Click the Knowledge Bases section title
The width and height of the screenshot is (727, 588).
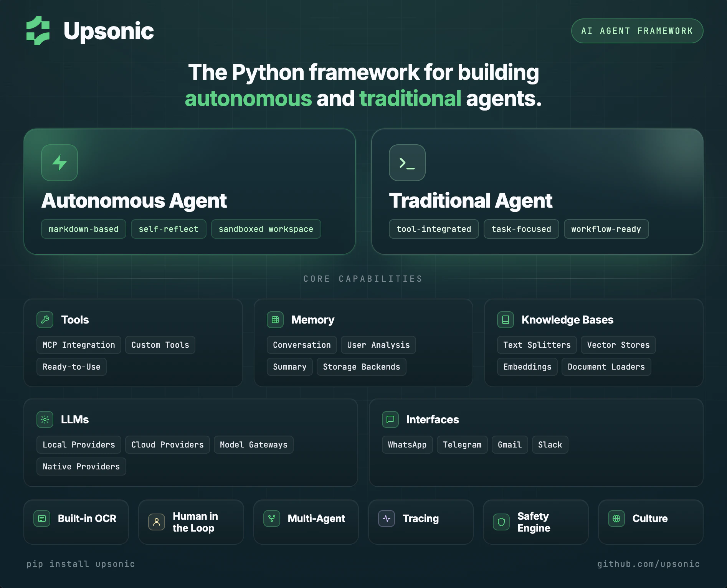[x=567, y=320]
